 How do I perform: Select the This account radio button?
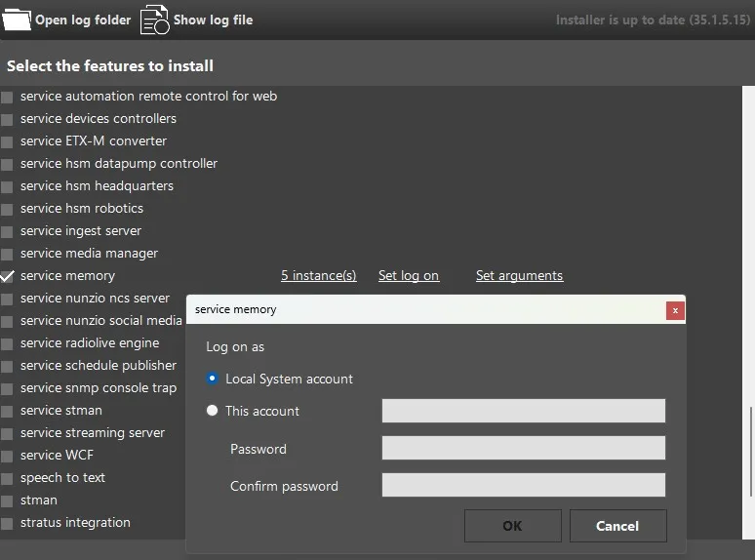(213, 411)
